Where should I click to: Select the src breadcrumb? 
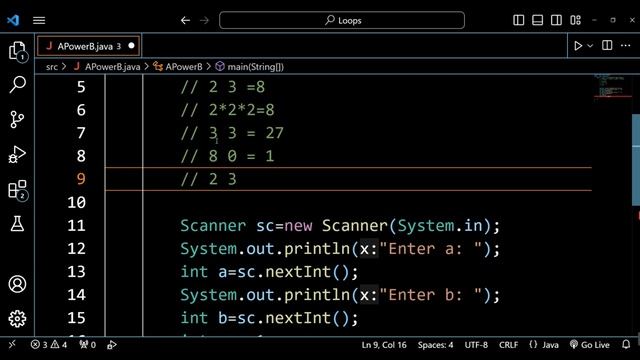tap(52, 67)
